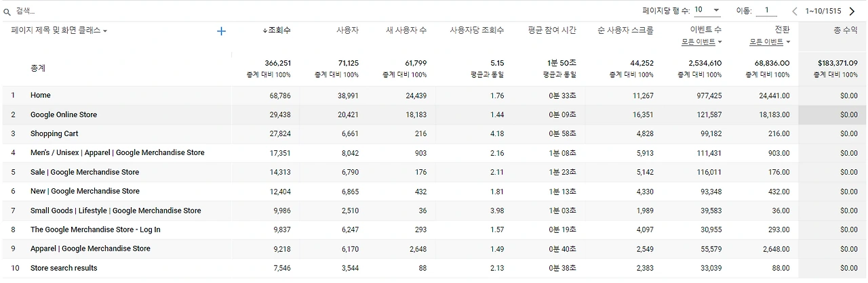
Task: Open 모든 이벤트 dropdown under 이벤트 수
Action: pyautogui.click(x=702, y=42)
